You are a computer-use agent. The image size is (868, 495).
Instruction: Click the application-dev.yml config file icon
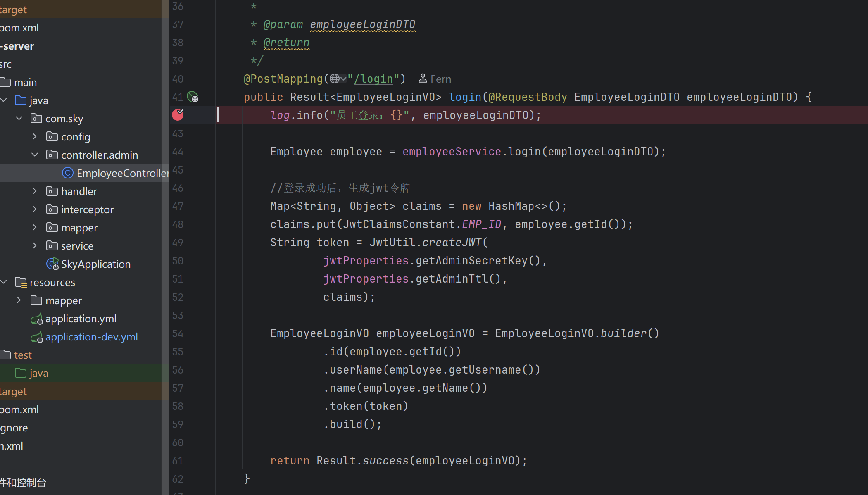tap(36, 337)
